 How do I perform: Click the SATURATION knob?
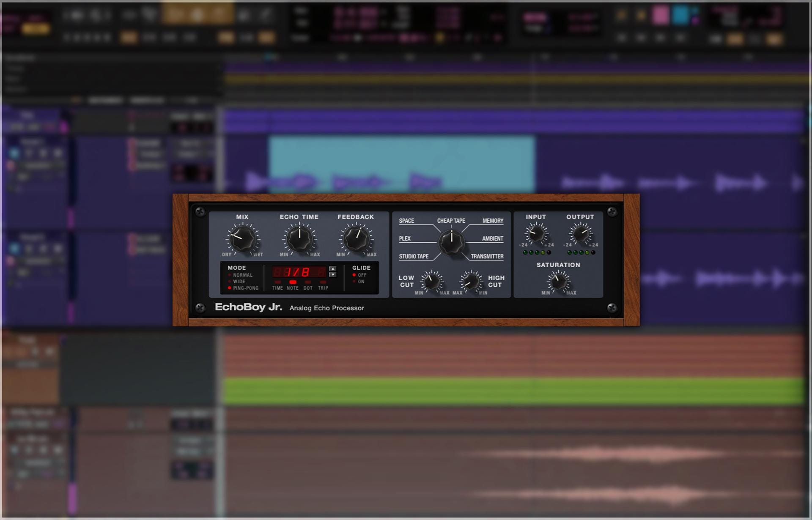558,282
